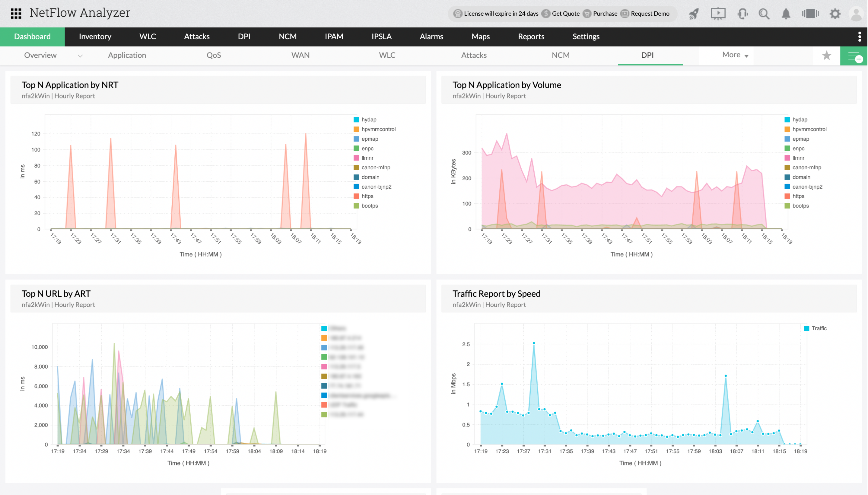
Task: Click the rocket quick-start icon
Action: tap(693, 14)
